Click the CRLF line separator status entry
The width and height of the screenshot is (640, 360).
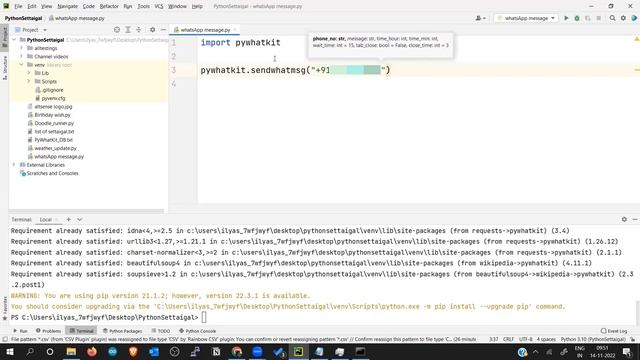508,339
